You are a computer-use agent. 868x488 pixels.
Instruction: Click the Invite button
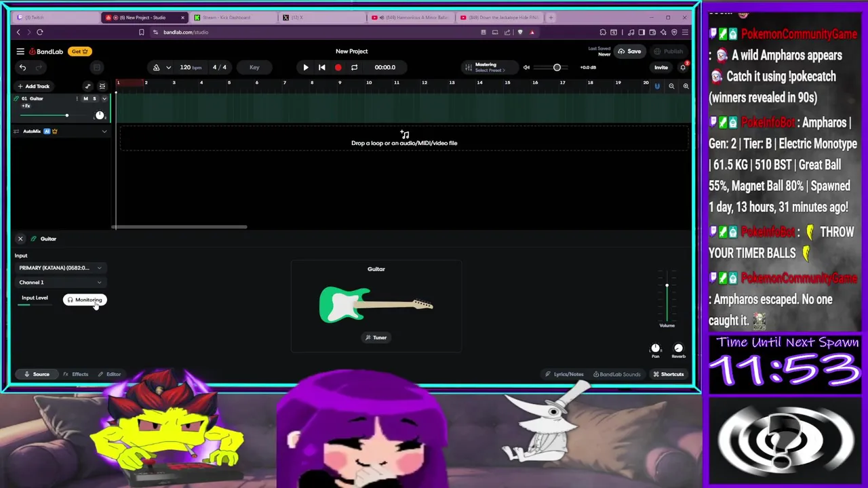[660, 67]
